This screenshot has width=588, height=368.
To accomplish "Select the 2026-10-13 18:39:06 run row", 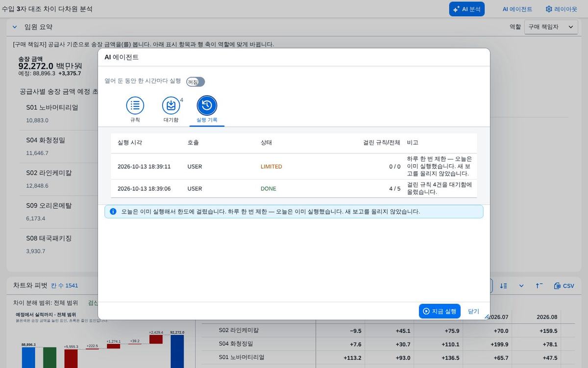I will (x=294, y=188).
